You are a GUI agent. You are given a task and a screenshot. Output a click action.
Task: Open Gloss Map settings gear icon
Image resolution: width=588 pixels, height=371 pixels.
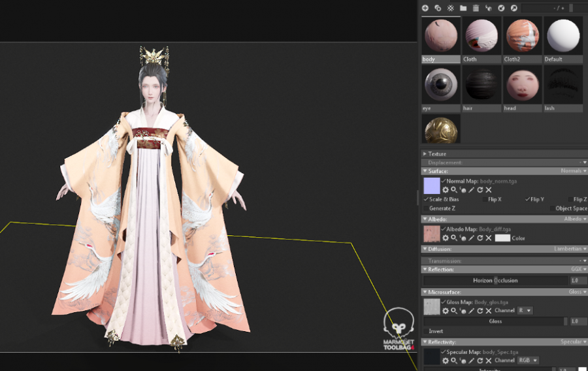[x=445, y=311]
